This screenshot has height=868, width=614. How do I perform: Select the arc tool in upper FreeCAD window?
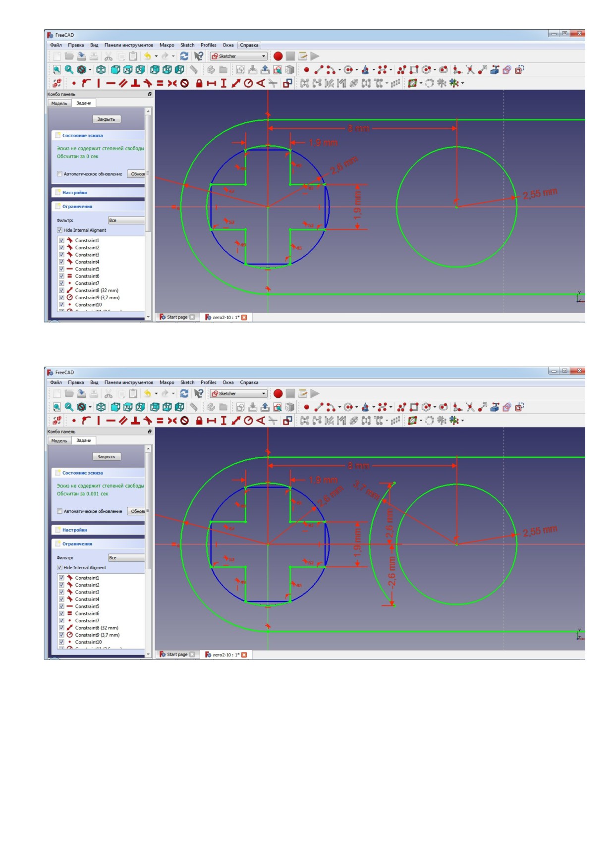(331, 70)
